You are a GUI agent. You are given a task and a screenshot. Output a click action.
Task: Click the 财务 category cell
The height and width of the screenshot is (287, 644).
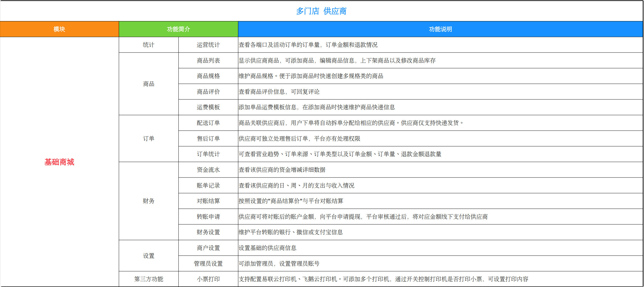[x=149, y=201]
